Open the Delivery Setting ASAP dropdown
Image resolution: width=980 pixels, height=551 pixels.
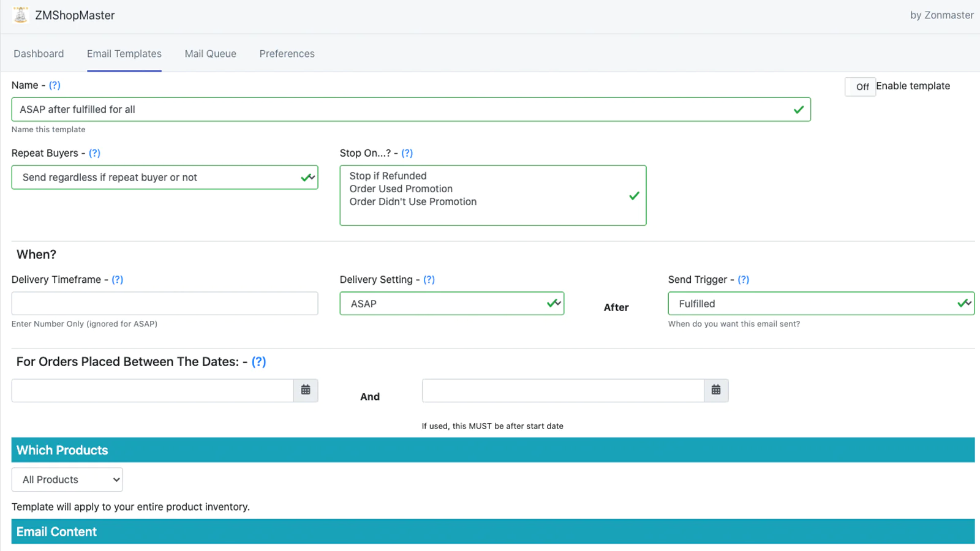pos(452,304)
